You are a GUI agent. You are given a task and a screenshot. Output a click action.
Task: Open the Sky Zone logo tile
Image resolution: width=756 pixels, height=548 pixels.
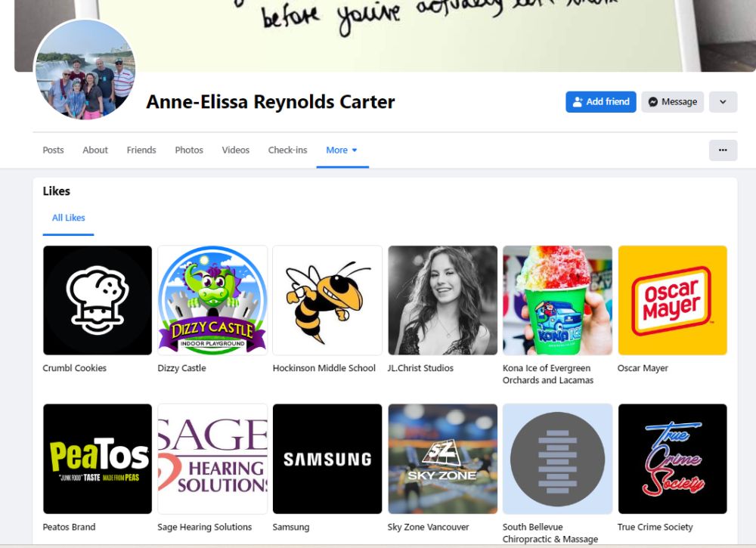pyautogui.click(x=442, y=459)
